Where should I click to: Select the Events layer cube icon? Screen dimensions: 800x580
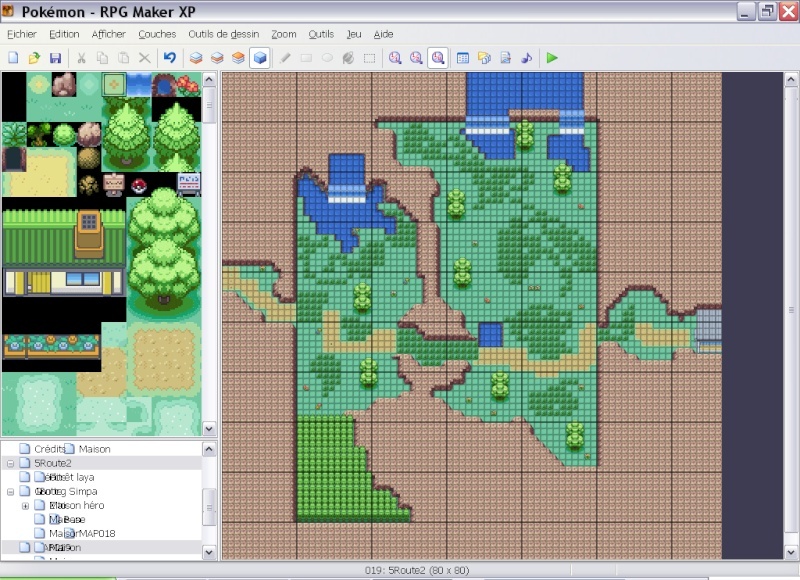click(x=260, y=58)
